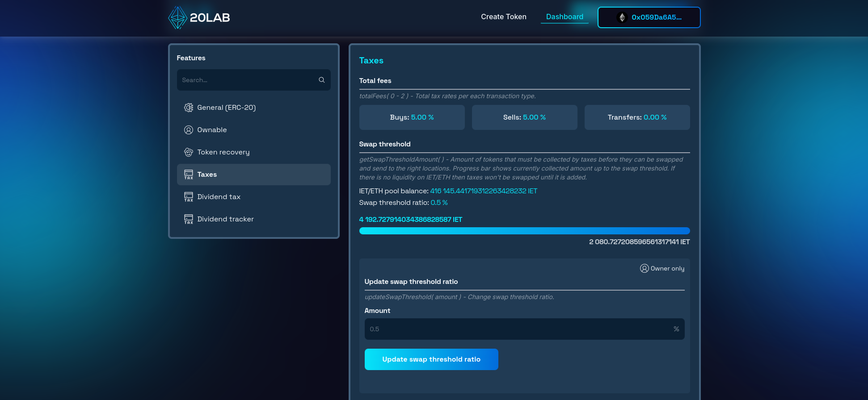Click the 20LAB diamond logo icon
The height and width of the screenshot is (400, 868).
(x=177, y=17)
